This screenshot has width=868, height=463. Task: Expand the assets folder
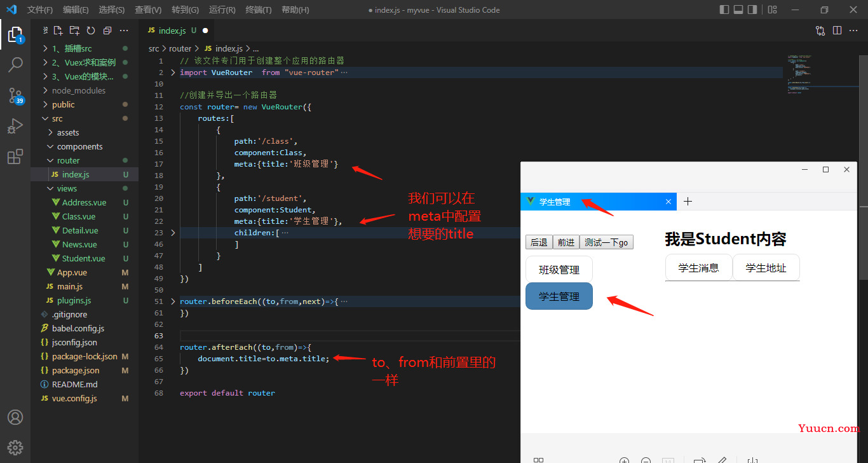(x=85, y=132)
